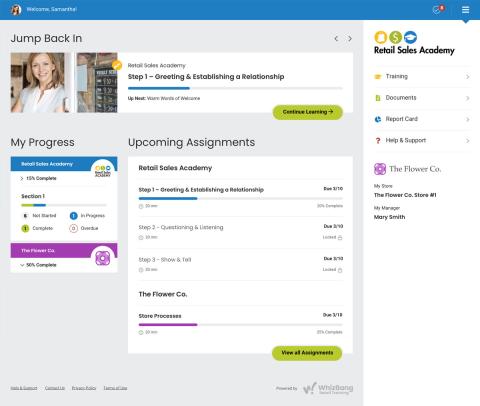Click the View all Assignments button
The image size is (480, 406).
(307, 353)
